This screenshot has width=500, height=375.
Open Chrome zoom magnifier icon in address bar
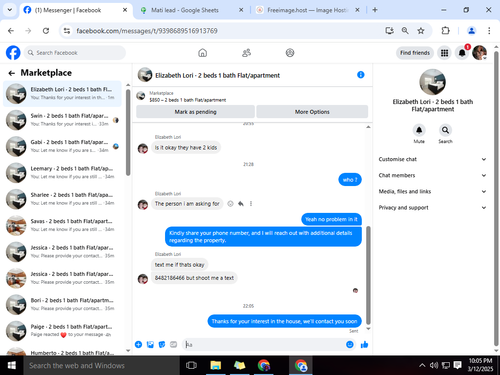pos(405,31)
